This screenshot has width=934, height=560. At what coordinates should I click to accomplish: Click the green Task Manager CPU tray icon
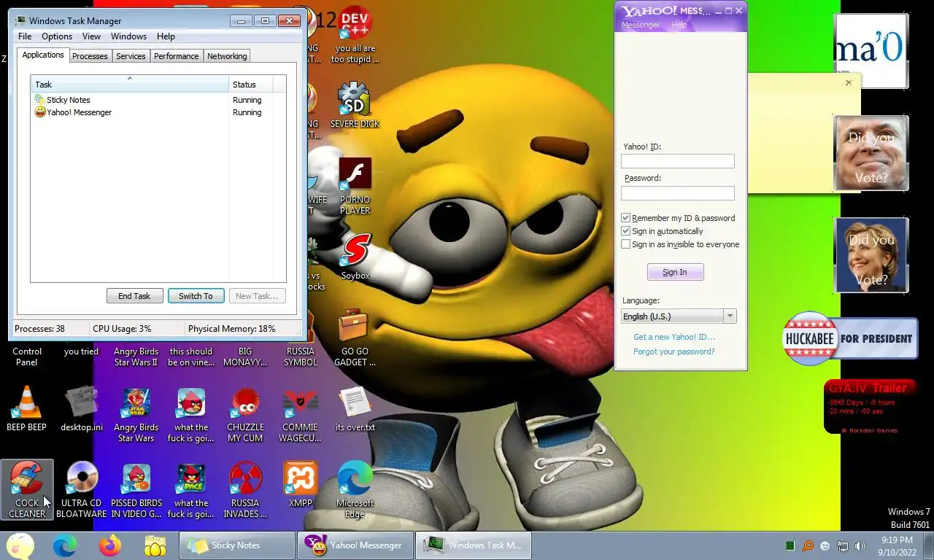(x=790, y=545)
